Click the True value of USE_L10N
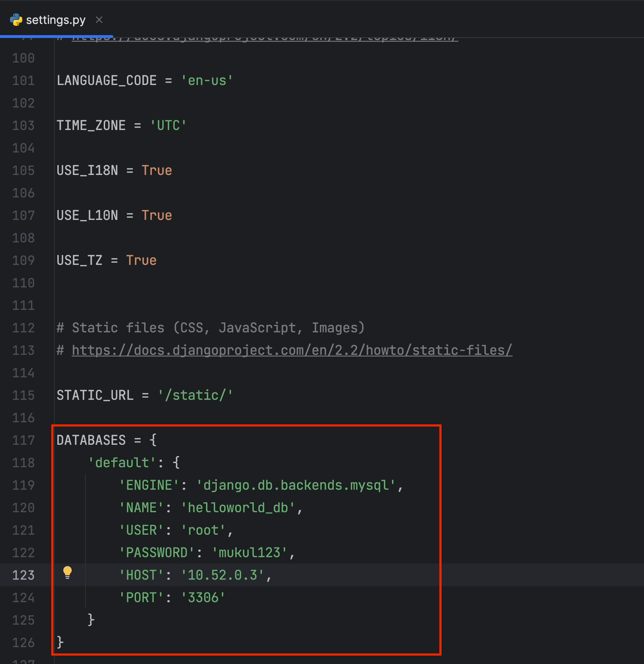 156,216
